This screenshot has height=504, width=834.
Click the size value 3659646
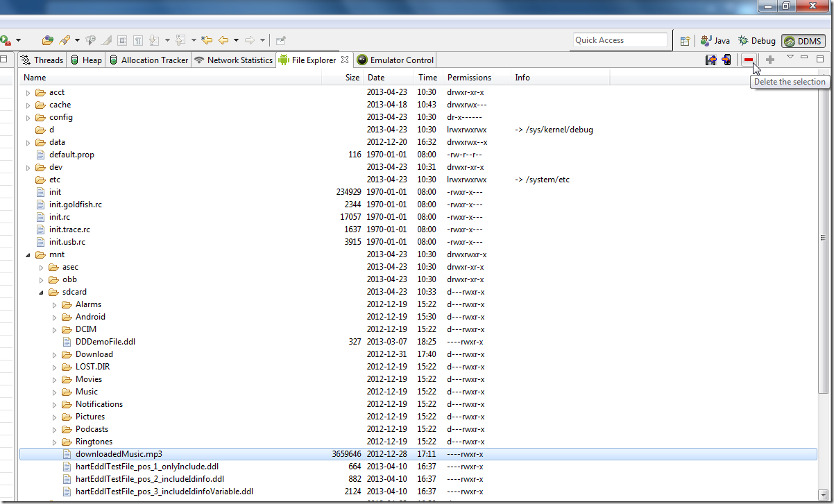(x=346, y=454)
